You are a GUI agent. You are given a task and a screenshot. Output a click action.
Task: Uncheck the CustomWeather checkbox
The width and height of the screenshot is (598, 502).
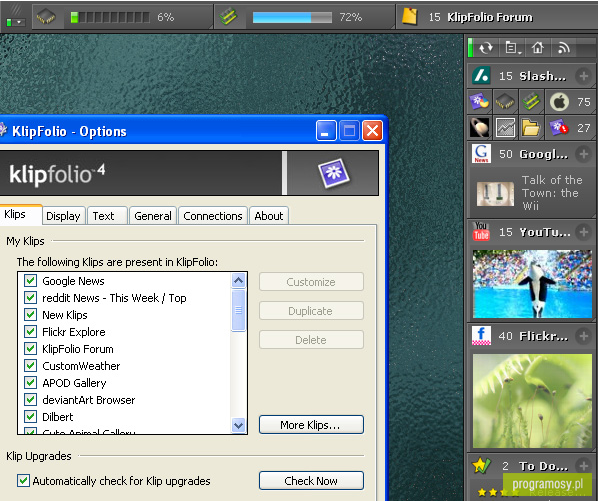tap(31, 365)
